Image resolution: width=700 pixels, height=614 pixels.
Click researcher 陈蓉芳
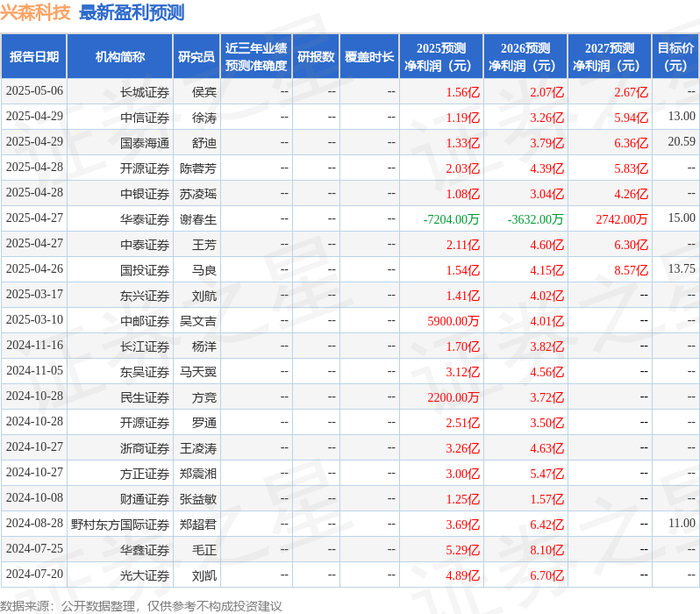[198, 168]
